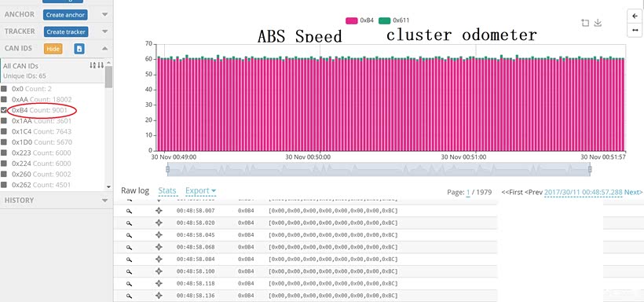Switch to the Raw log tab
The height and width of the screenshot is (302, 644).
click(135, 191)
